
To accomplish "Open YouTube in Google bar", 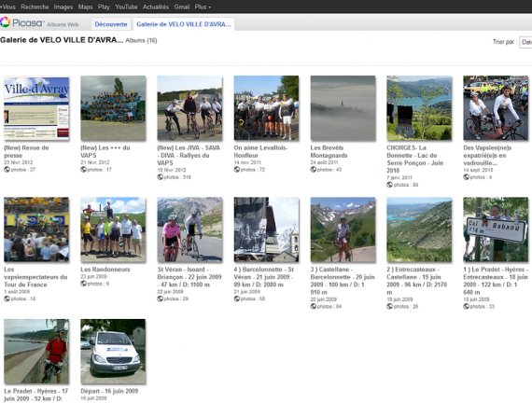I will [126, 7].
